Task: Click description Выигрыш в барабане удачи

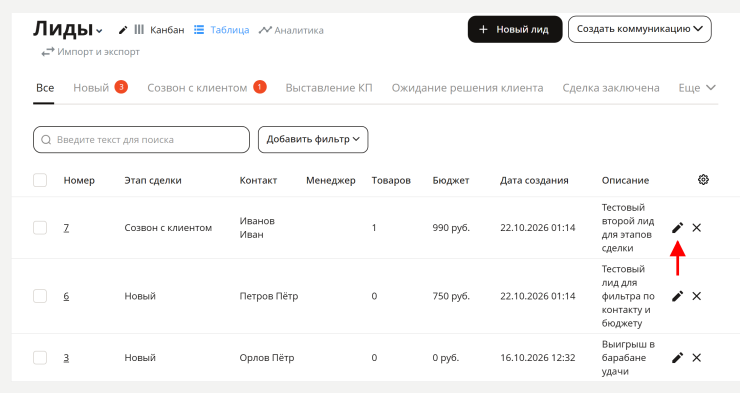Action: [x=628, y=358]
